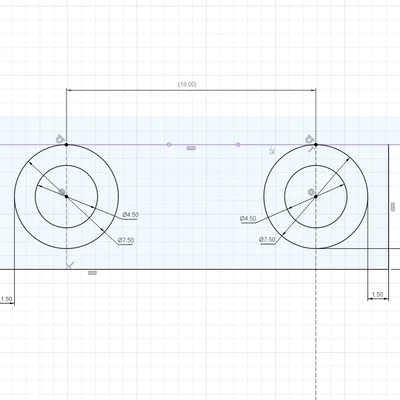Select the 1.50 dimension at bottom left edge
Viewport: 400px width, 400px height.
pyautogui.click(x=6, y=299)
